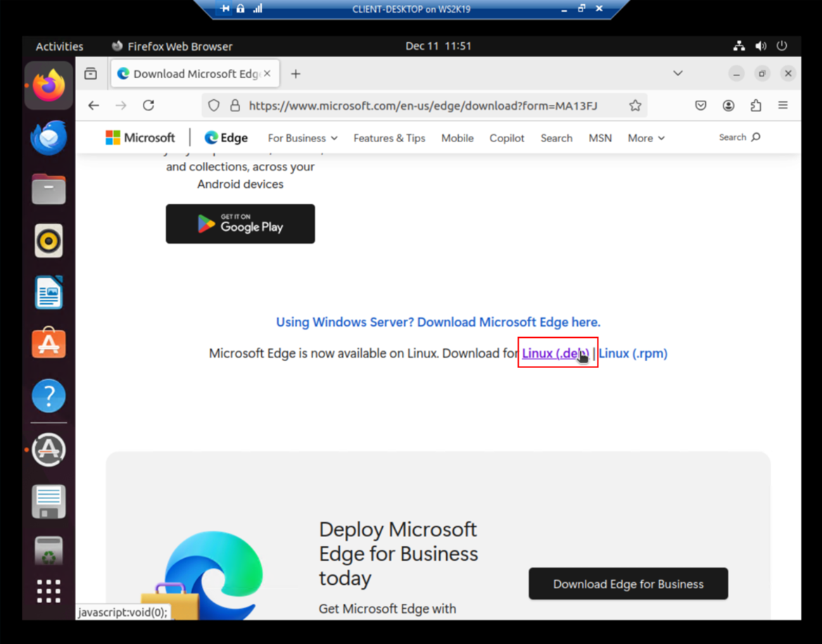The image size is (822, 644).
Task: Click the Linux (.rpm) download link
Action: 632,353
